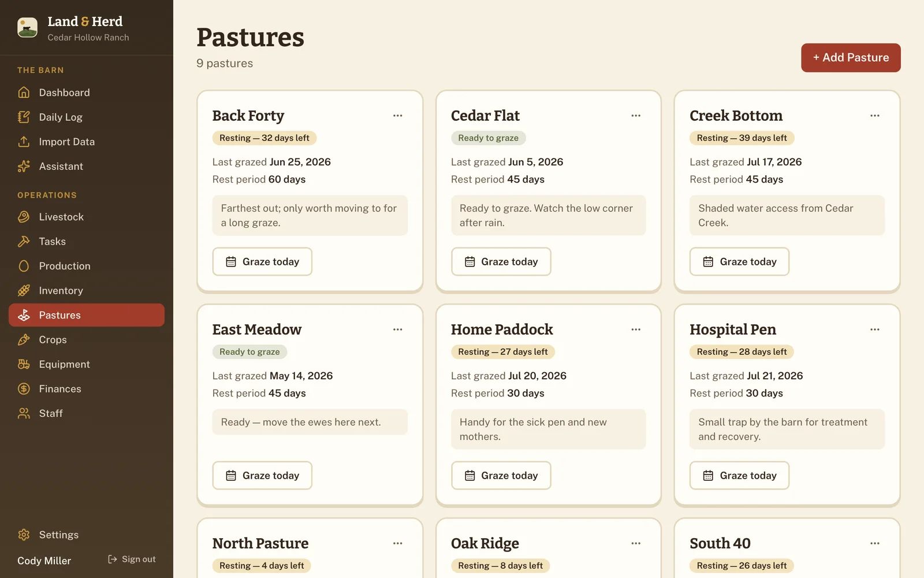Click calendar icon in Back Forty's Graze button
The height and width of the screenshot is (578, 924).
pyautogui.click(x=231, y=262)
